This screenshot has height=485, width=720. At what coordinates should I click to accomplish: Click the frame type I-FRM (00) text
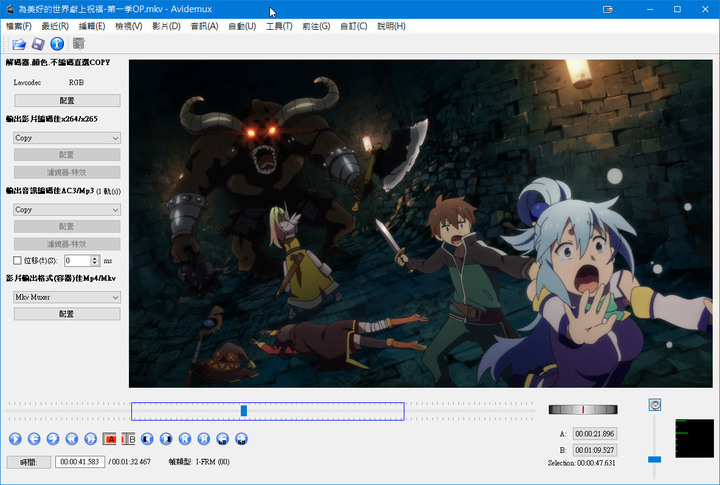[x=213, y=462]
